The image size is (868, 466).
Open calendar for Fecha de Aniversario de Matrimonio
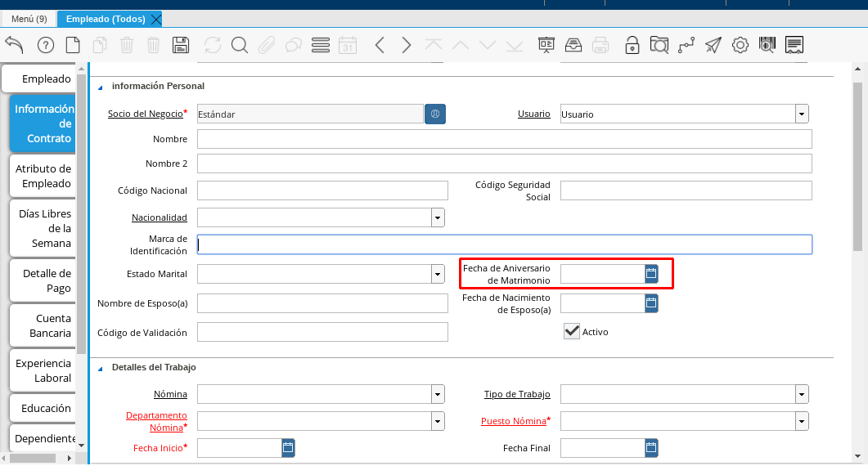(651, 274)
